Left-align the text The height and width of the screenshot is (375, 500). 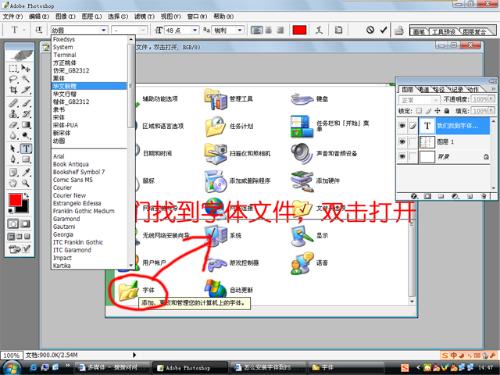(256, 30)
